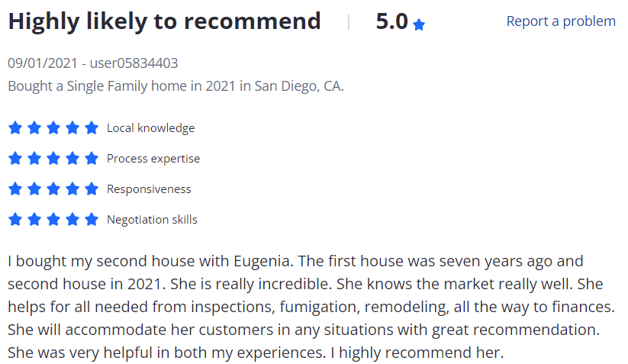
Task: Click the review paragraph mentioning Eugenia
Action: 311,307
